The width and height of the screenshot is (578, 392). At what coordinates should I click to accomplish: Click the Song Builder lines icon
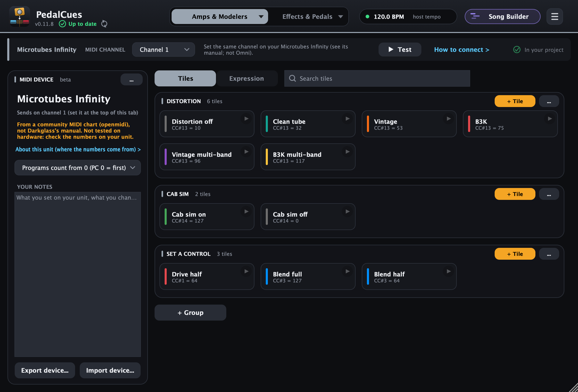(475, 17)
